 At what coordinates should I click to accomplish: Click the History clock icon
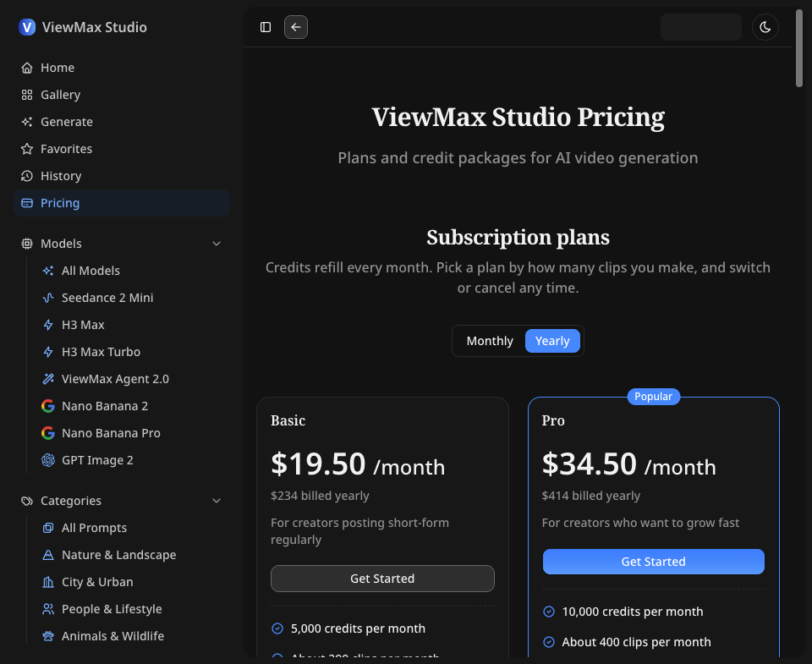(27, 176)
